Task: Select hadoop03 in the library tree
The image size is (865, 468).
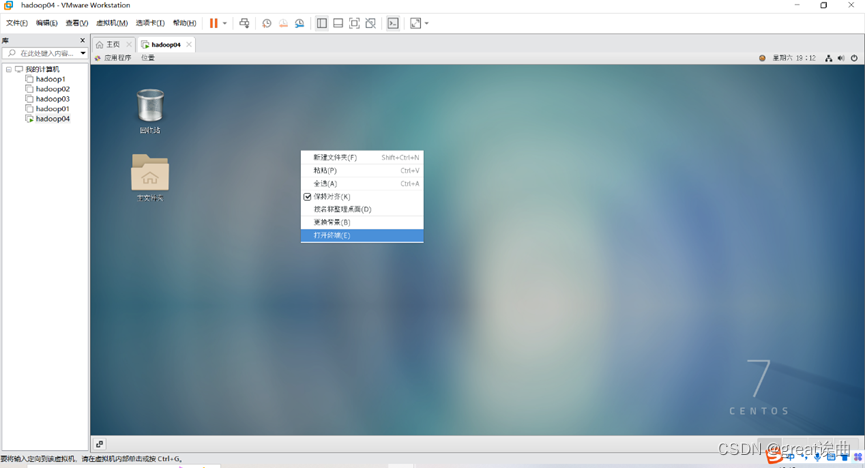Action: click(52, 99)
